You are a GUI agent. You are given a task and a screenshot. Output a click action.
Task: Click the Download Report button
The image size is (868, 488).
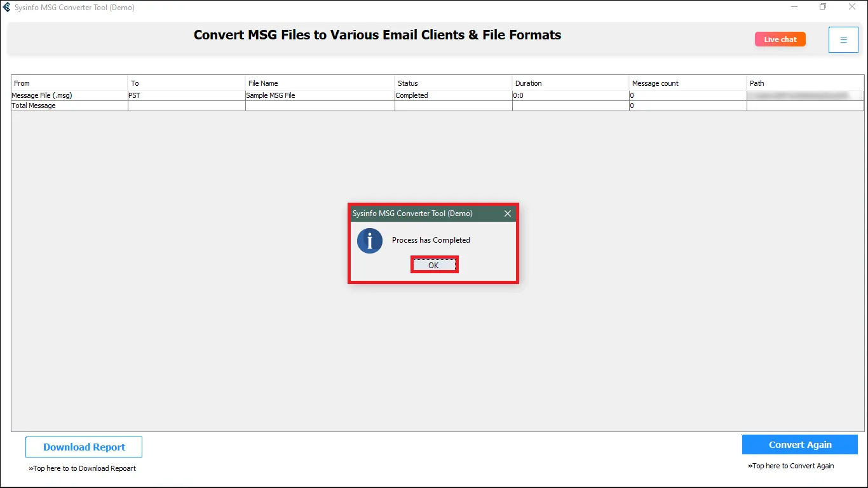(x=84, y=447)
